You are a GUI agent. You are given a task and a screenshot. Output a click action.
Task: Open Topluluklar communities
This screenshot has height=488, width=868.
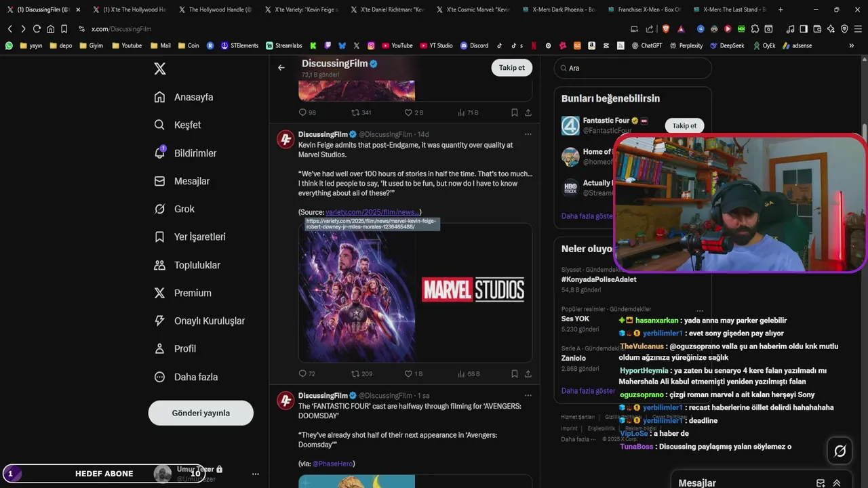[x=187, y=265]
